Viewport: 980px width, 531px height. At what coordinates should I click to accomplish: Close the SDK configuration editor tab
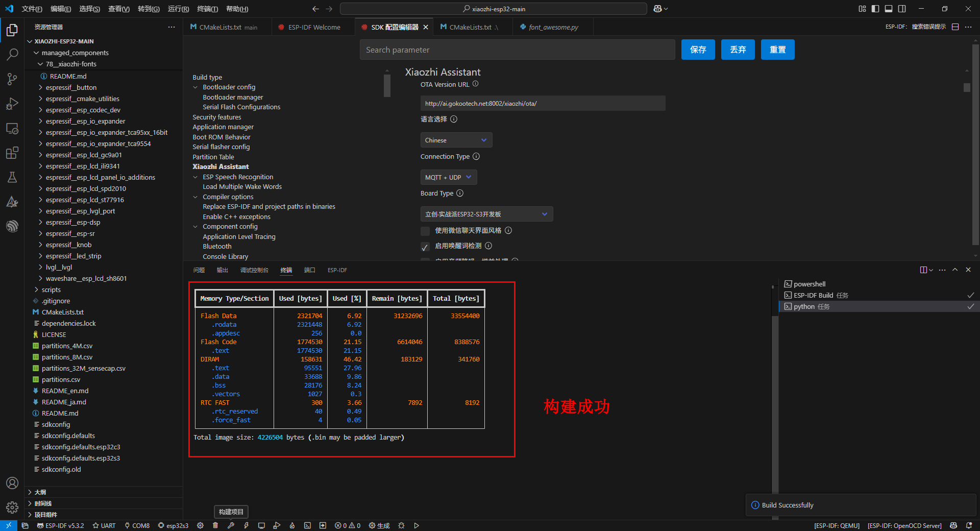click(x=426, y=27)
